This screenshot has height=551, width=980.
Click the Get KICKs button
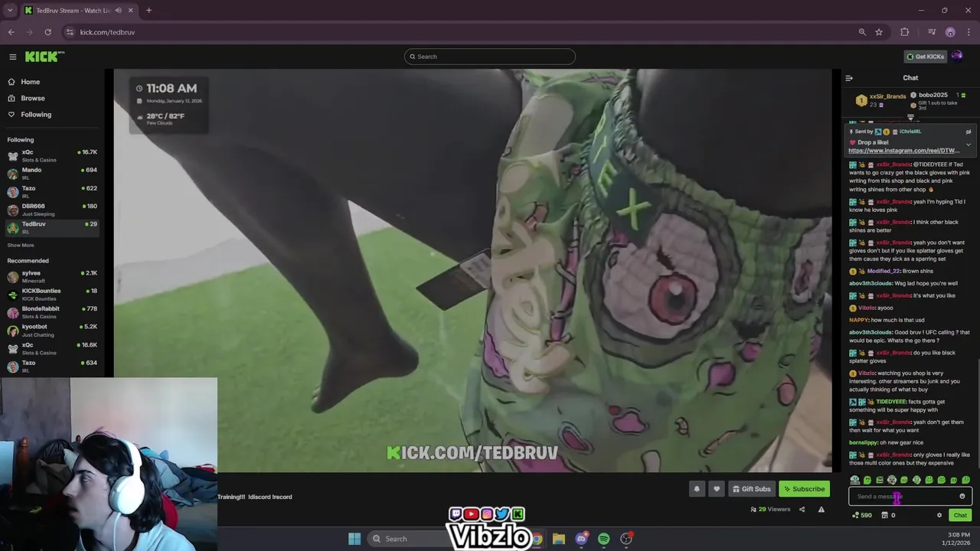pos(925,57)
